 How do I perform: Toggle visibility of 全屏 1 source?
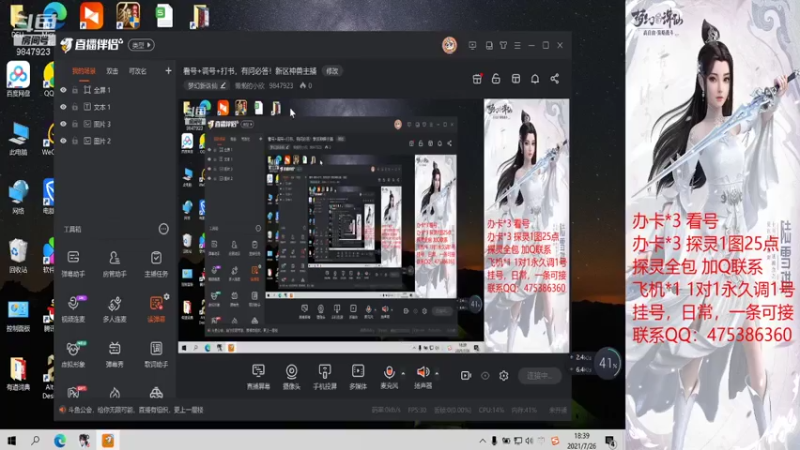(x=63, y=90)
